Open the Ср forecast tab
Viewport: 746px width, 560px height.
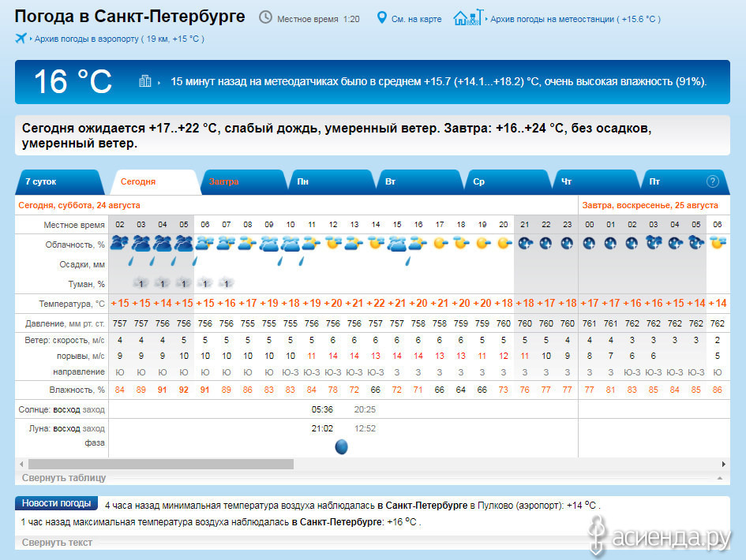point(508,181)
